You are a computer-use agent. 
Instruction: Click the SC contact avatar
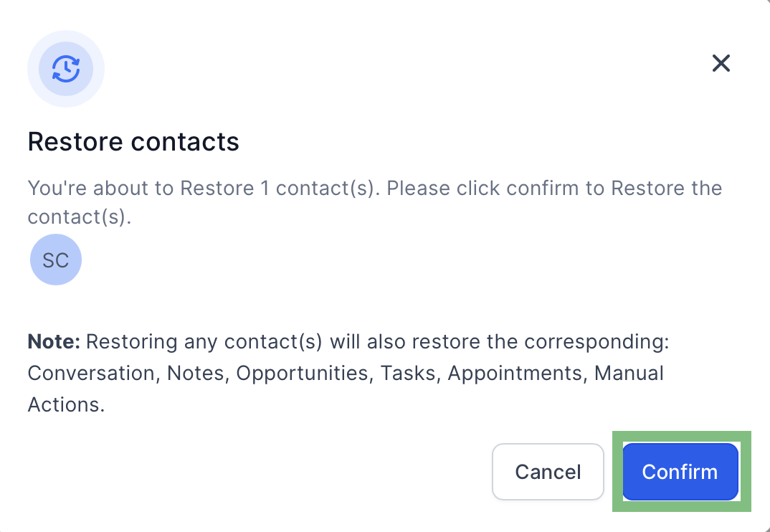coord(56,260)
